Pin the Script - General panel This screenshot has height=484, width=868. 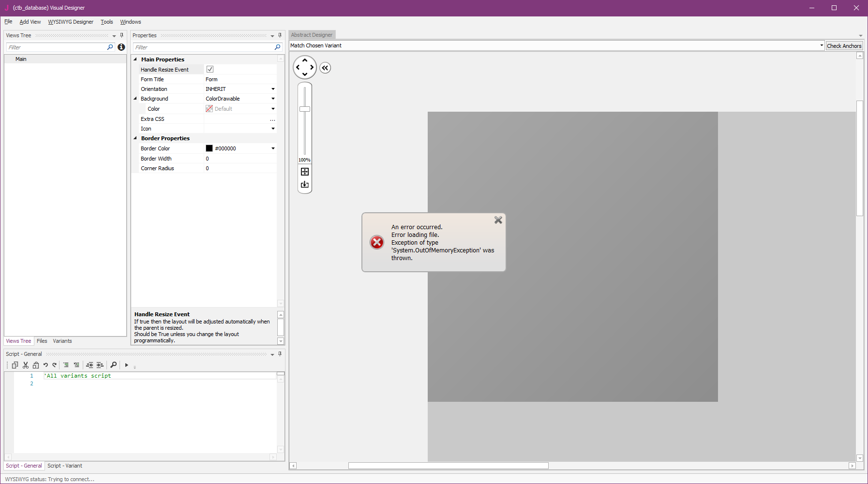[280, 354]
